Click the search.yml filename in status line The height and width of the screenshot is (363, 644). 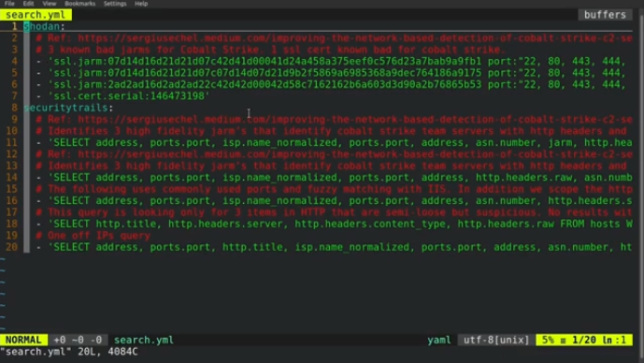click(x=143, y=340)
